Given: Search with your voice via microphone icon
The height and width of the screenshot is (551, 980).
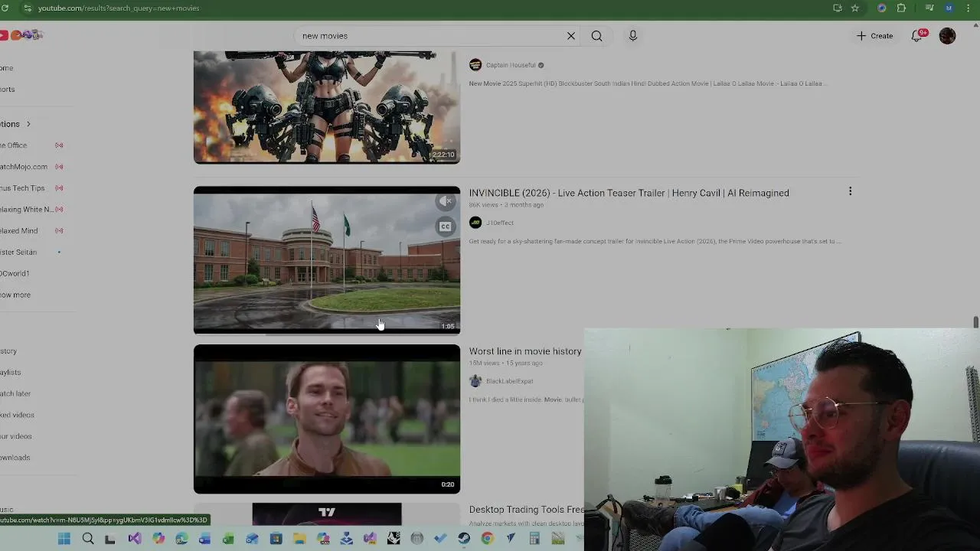Looking at the screenshot, I should point(632,36).
